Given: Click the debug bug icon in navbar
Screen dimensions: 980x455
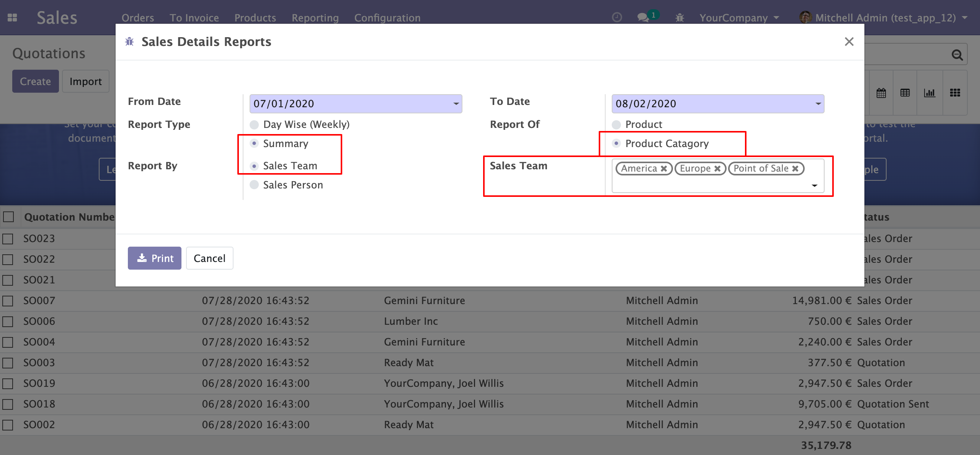Looking at the screenshot, I should (679, 18).
